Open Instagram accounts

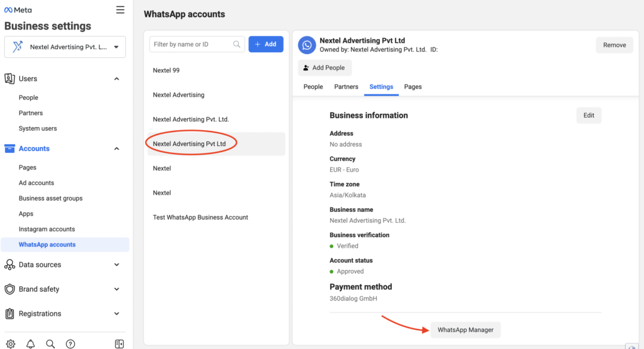tap(47, 229)
